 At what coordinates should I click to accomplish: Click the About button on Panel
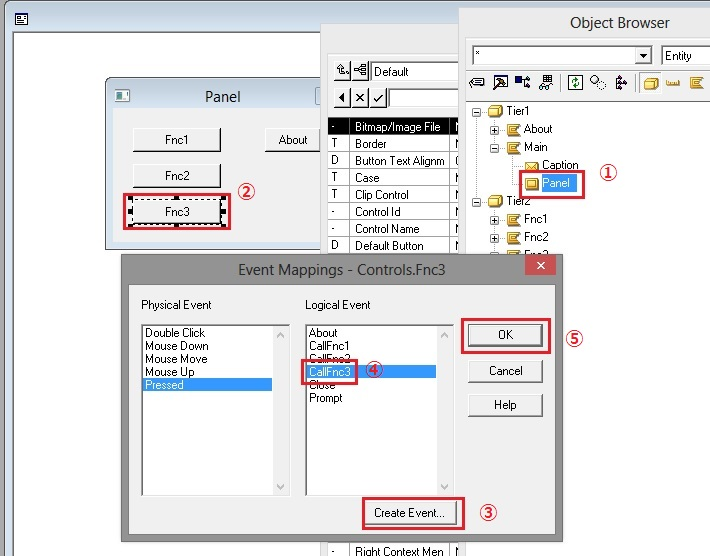tap(293, 140)
